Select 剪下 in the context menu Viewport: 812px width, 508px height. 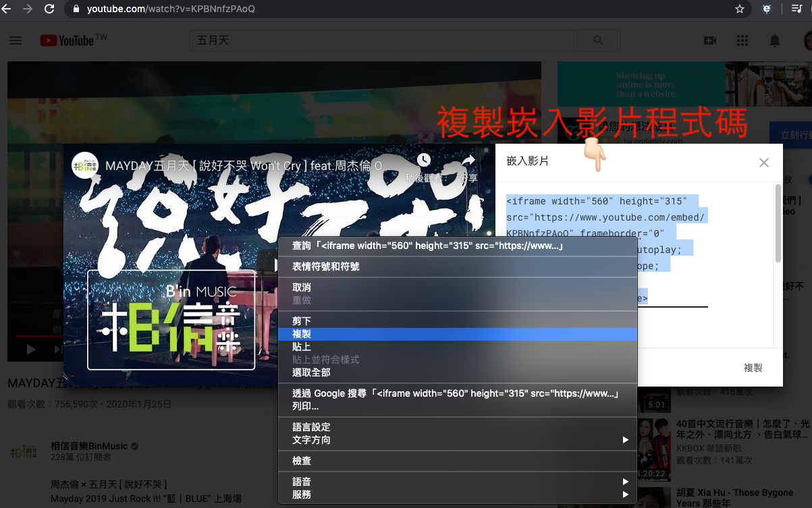(458, 321)
